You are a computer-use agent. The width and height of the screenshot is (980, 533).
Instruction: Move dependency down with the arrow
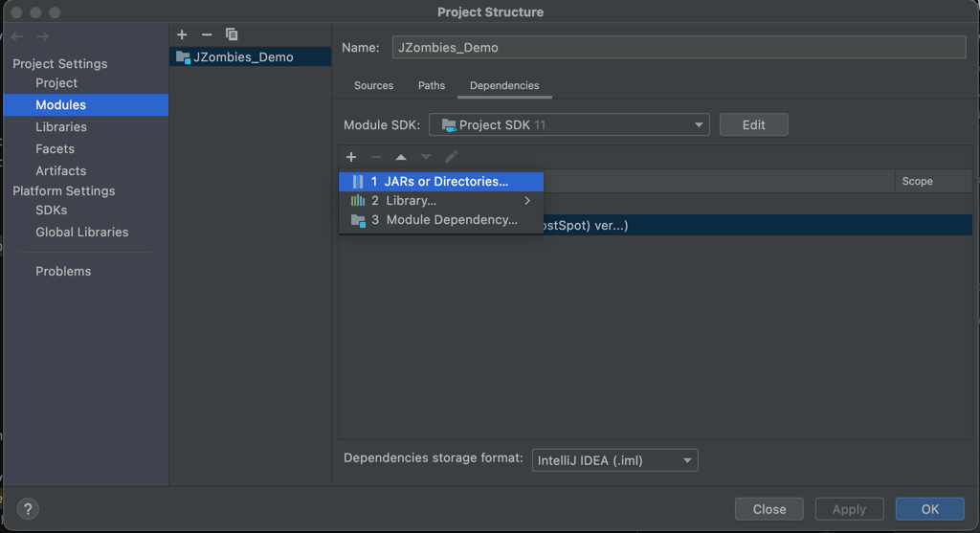426,157
